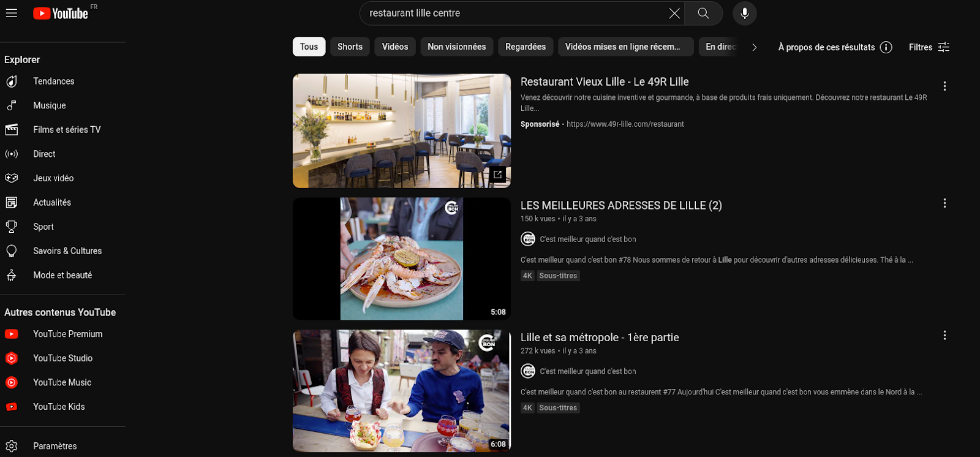This screenshot has height=457, width=980.
Task: Open À propos de ces résultats
Action: pyautogui.click(x=835, y=47)
